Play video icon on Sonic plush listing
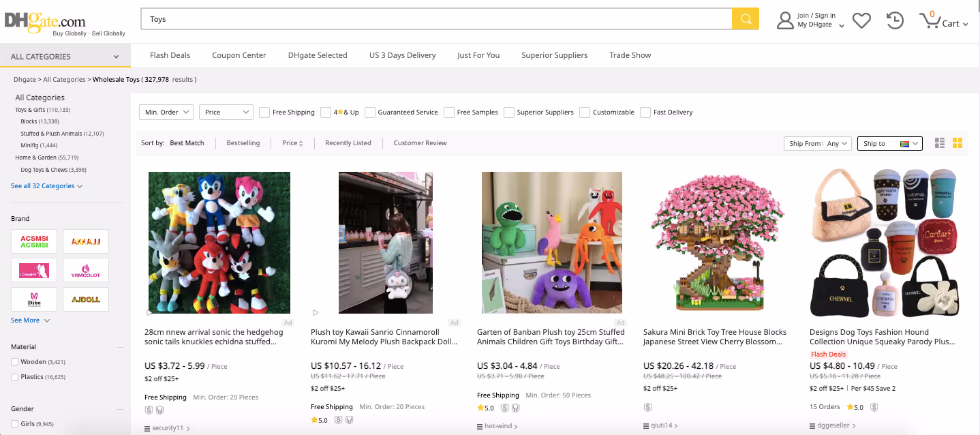 [x=149, y=313]
